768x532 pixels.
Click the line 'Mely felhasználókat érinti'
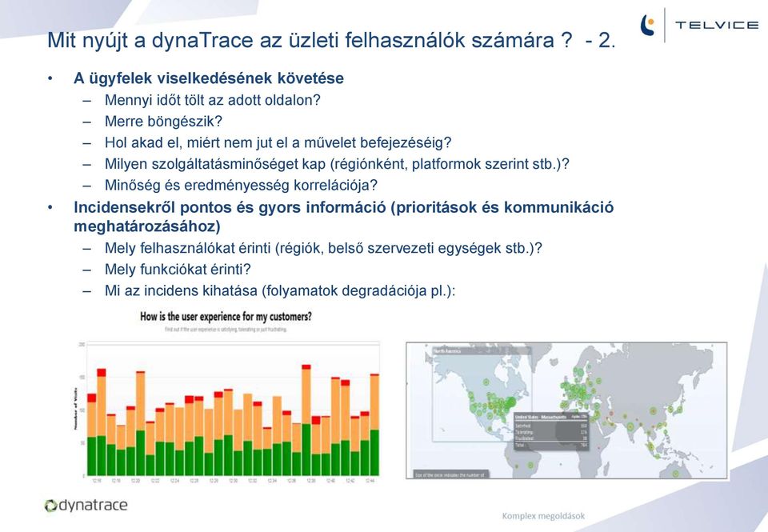pyautogui.click(x=323, y=248)
